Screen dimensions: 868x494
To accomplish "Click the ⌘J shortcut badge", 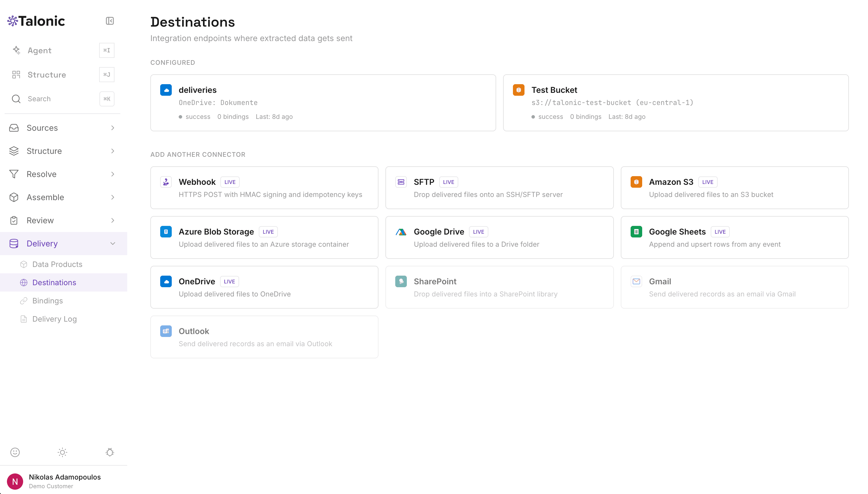I will click(107, 75).
